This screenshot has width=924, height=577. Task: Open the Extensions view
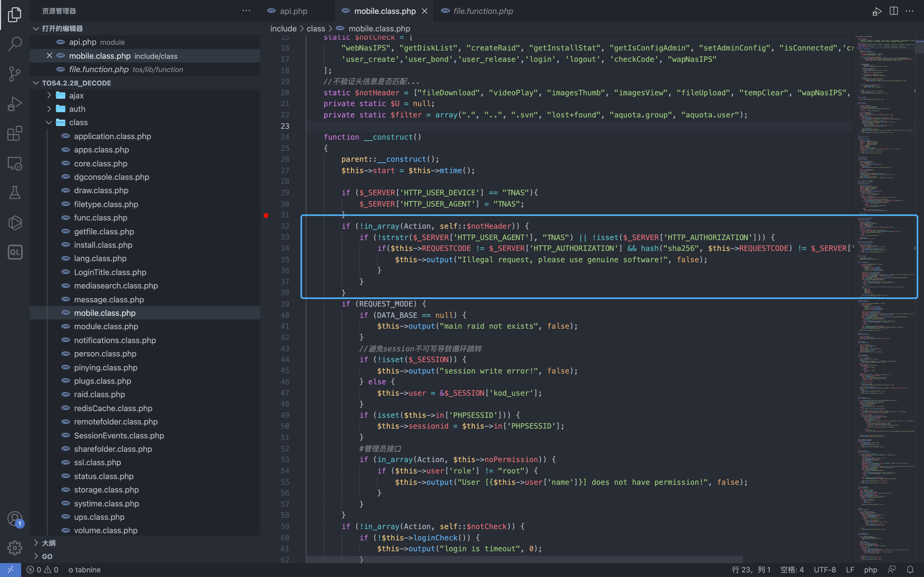pos(14,134)
